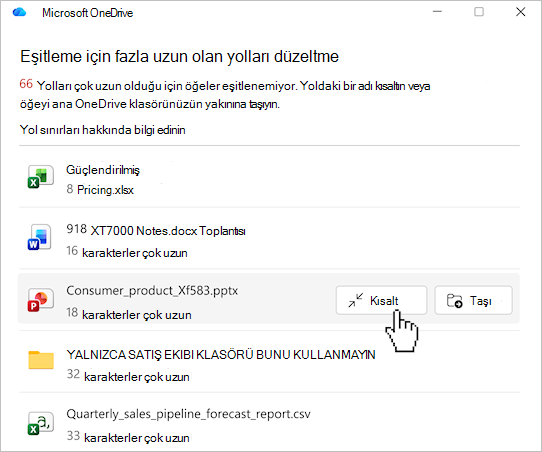542x452 pixels.
Task: Click the Excel icon for Pricing.xlsx
Action: pyautogui.click(x=40, y=177)
